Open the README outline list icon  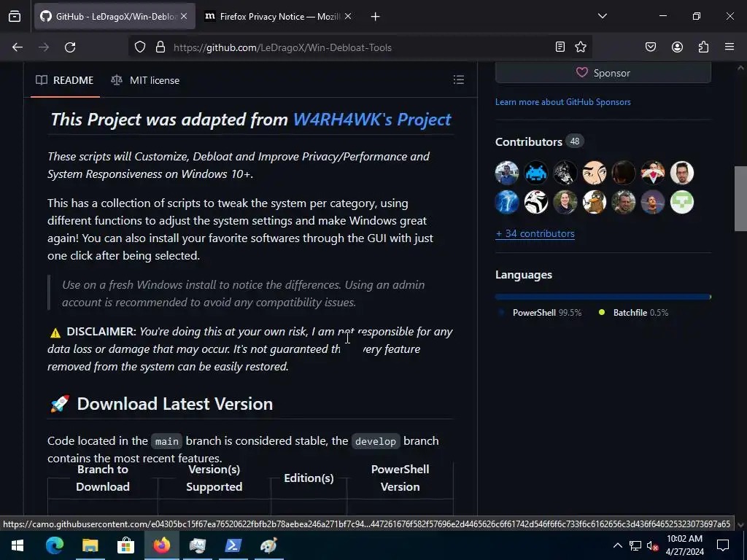click(458, 80)
